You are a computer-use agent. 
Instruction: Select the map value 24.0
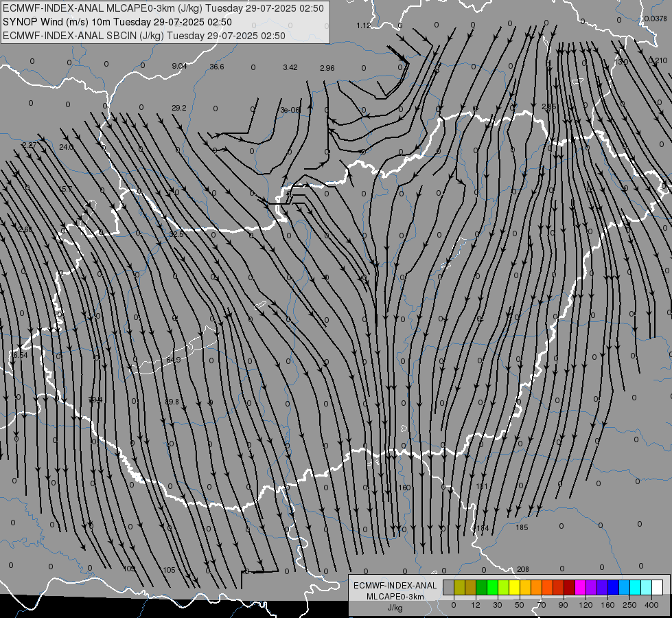tap(66, 147)
